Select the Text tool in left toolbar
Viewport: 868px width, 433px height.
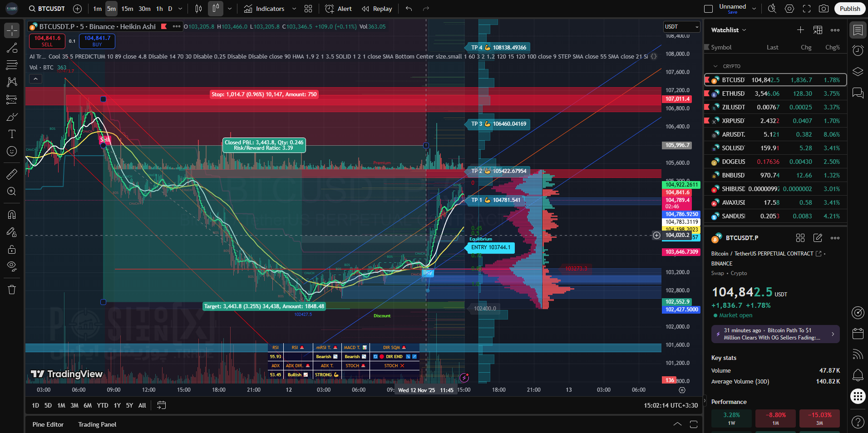tap(12, 134)
